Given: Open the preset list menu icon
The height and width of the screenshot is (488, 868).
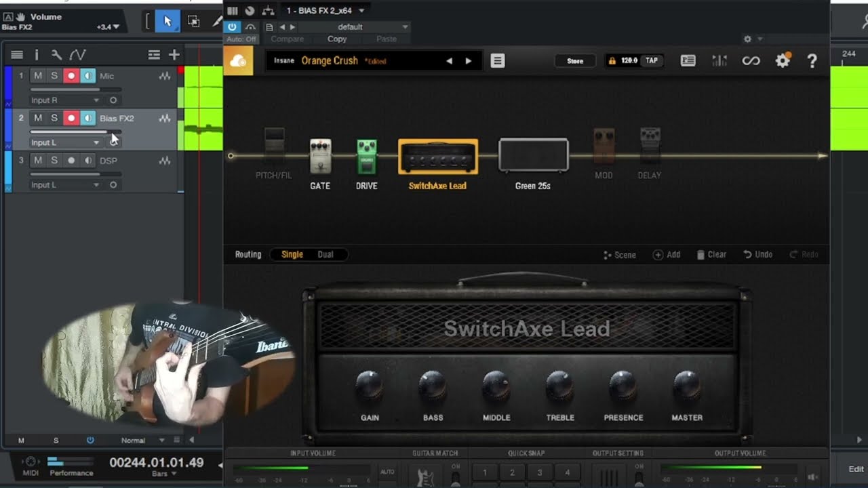Looking at the screenshot, I should point(498,61).
